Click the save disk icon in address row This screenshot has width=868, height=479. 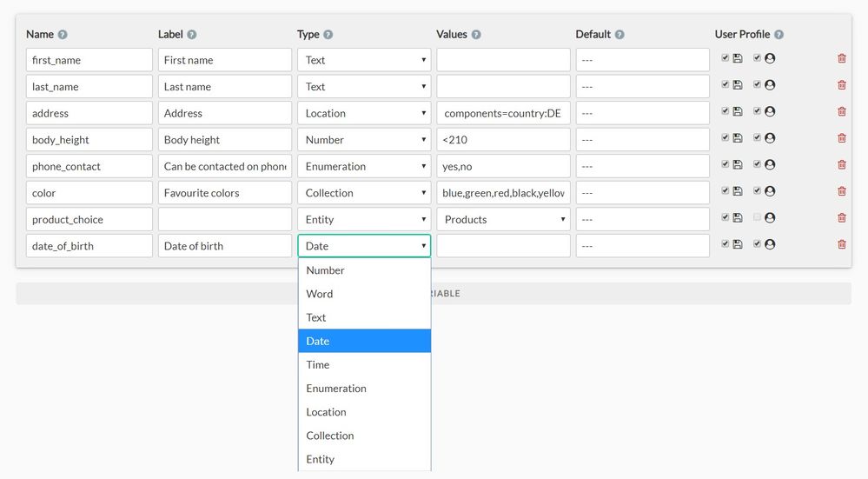coord(738,111)
